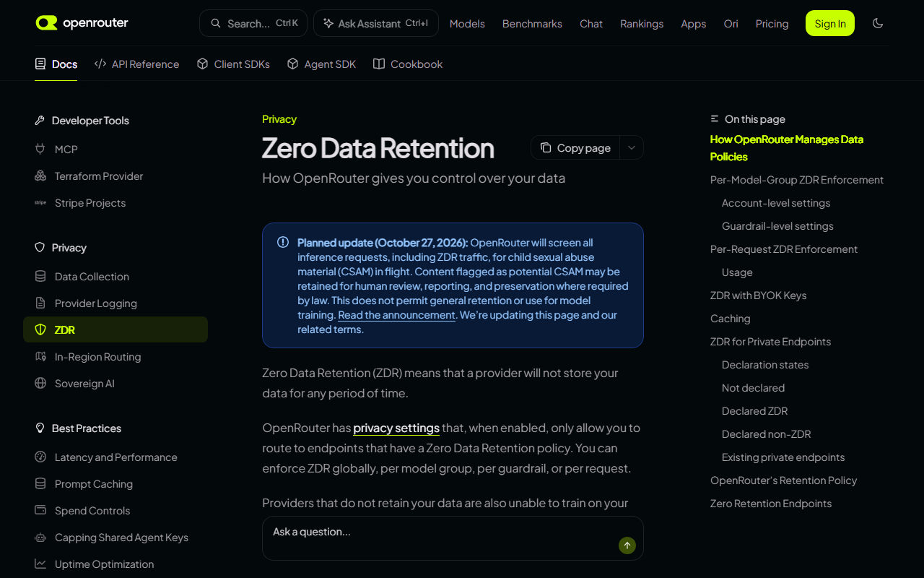Image resolution: width=924 pixels, height=578 pixels.
Task: Click the Data Collection database icon
Action: tap(40, 276)
